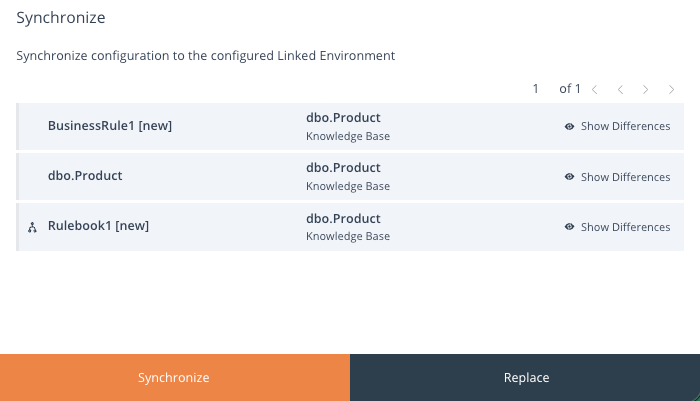Click the dbo.Product knowledge base in Rulebook1 row
Viewport: 700px width, 401px height.
click(x=343, y=218)
